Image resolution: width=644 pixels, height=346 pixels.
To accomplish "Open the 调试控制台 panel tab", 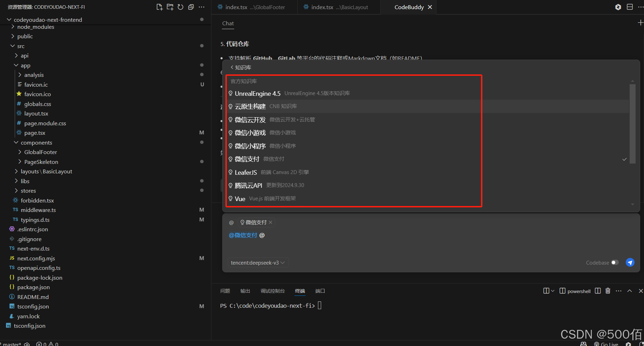I will click(272, 291).
